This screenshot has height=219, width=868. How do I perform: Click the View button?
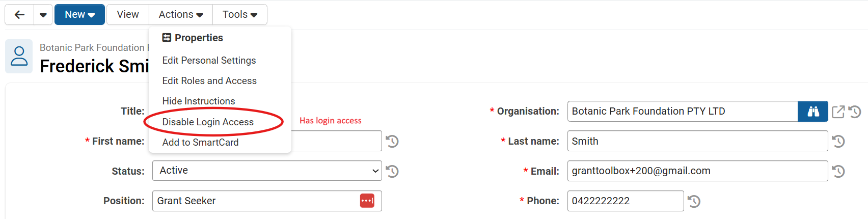click(127, 15)
